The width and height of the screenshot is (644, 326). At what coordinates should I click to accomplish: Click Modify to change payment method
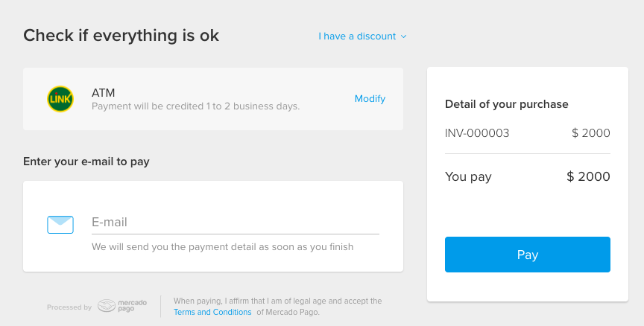coord(370,99)
